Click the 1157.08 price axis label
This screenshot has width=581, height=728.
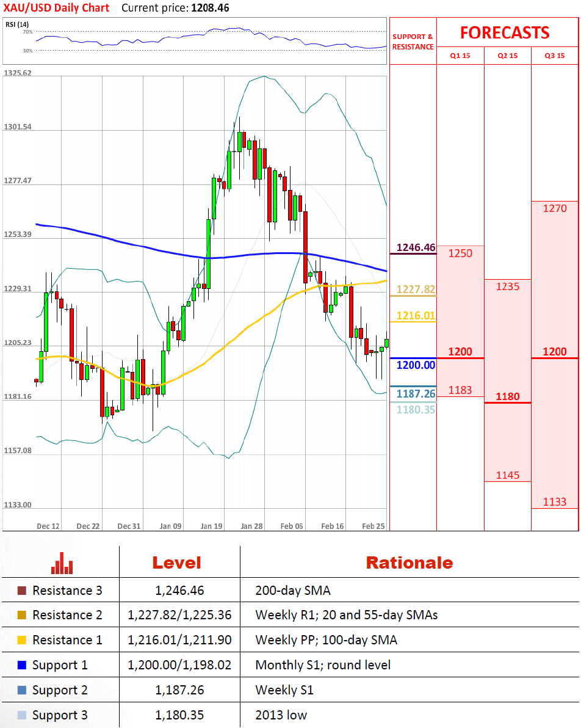click(x=18, y=451)
